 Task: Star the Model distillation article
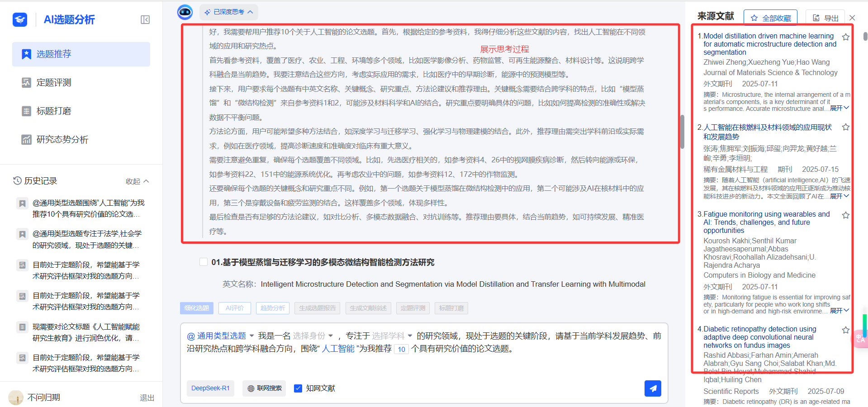coord(845,37)
